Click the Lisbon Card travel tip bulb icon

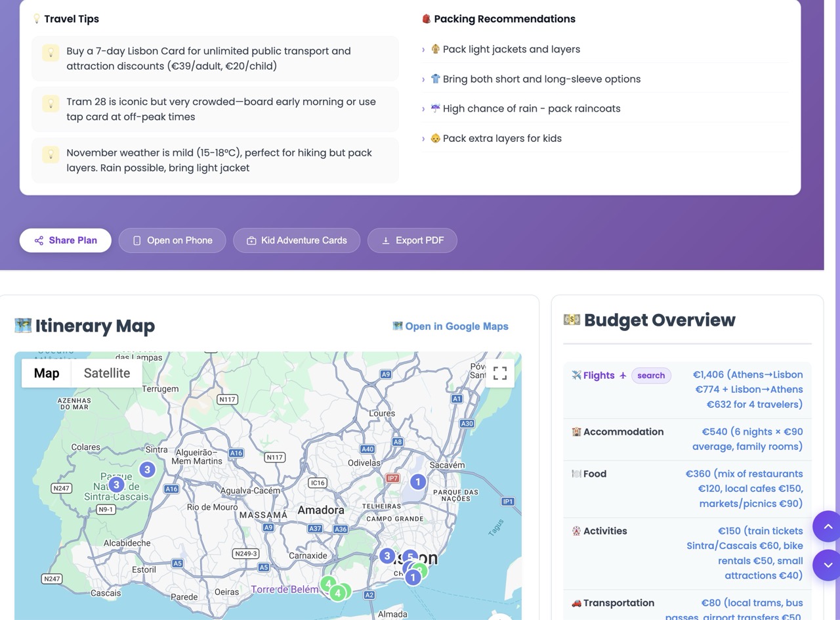click(x=51, y=53)
